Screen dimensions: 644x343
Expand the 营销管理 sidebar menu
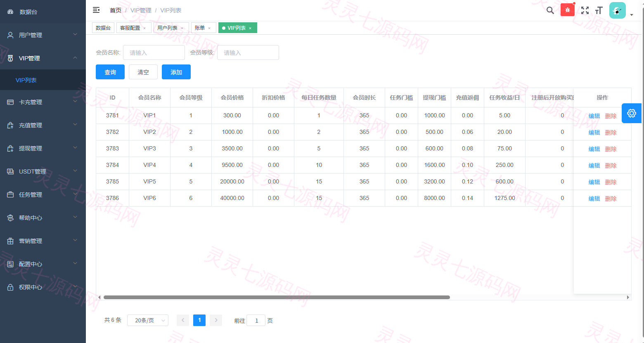(x=43, y=241)
